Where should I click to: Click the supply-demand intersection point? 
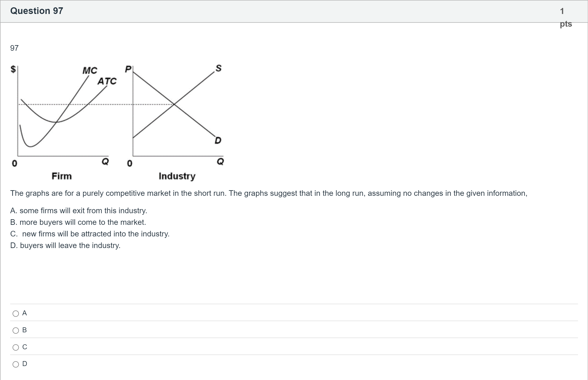tap(174, 104)
